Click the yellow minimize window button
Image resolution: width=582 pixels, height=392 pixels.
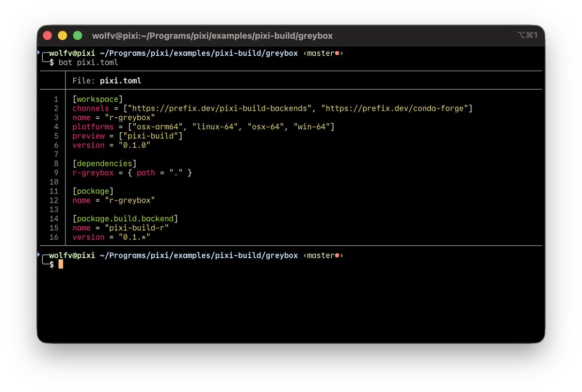tap(63, 35)
